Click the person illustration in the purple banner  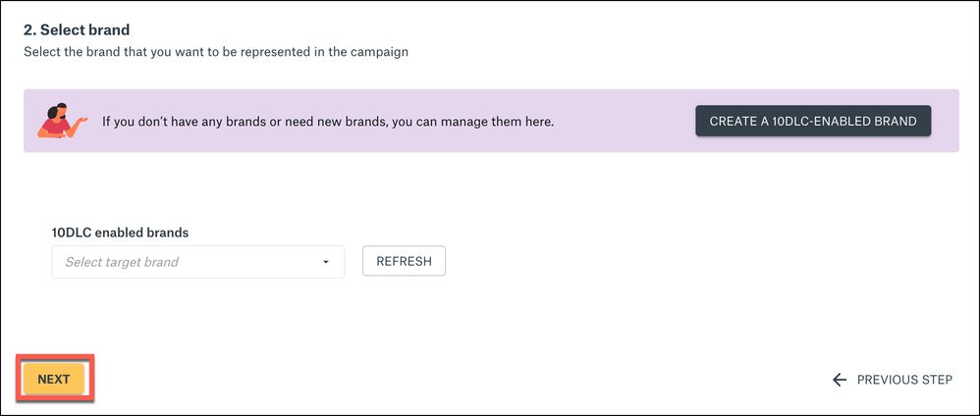[x=61, y=121]
